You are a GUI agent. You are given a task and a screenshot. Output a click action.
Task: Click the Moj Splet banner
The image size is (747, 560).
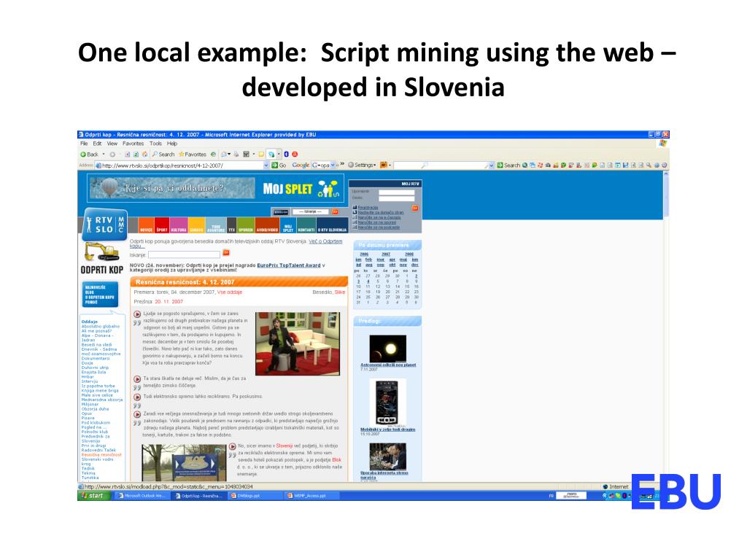click(216, 188)
